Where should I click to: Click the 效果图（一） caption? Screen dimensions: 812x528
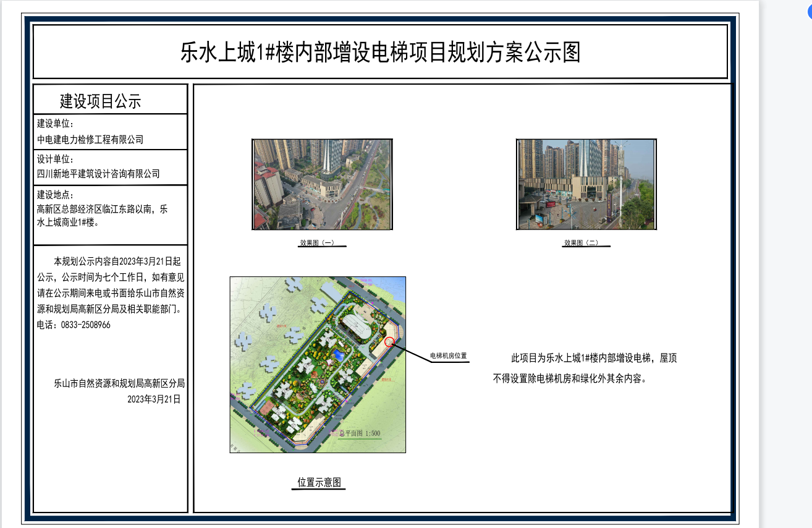tap(318, 244)
